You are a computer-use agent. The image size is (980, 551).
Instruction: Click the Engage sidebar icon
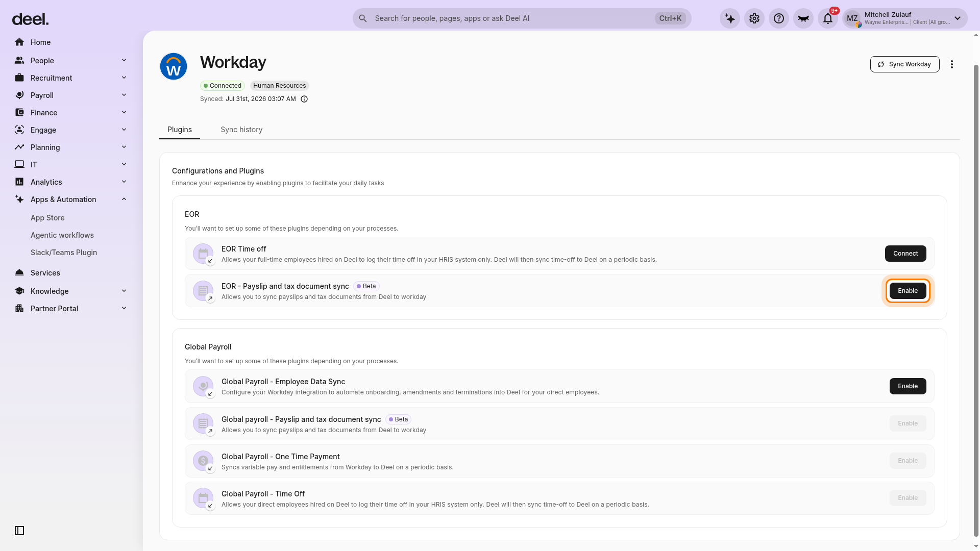pyautogui.click(x=19, y=130)
